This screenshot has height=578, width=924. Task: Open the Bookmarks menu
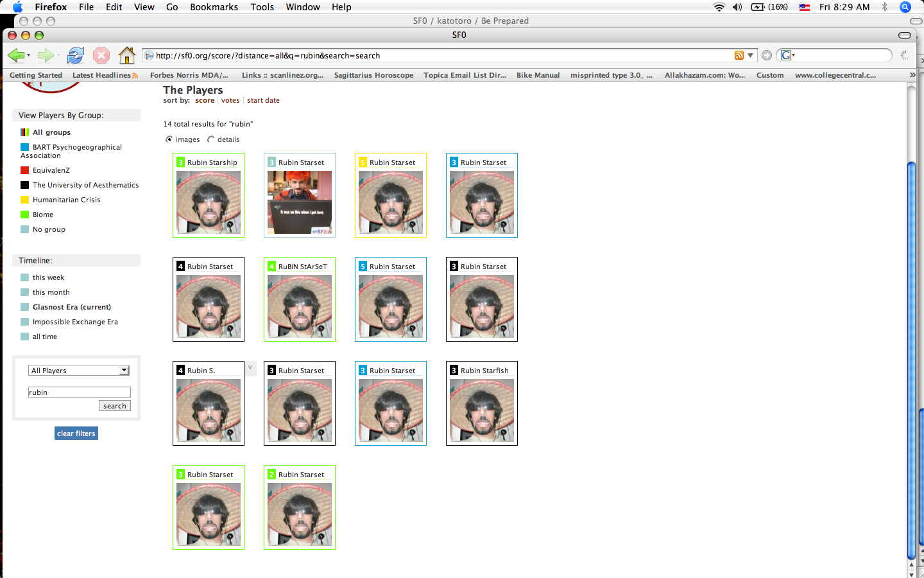[214, 7]
